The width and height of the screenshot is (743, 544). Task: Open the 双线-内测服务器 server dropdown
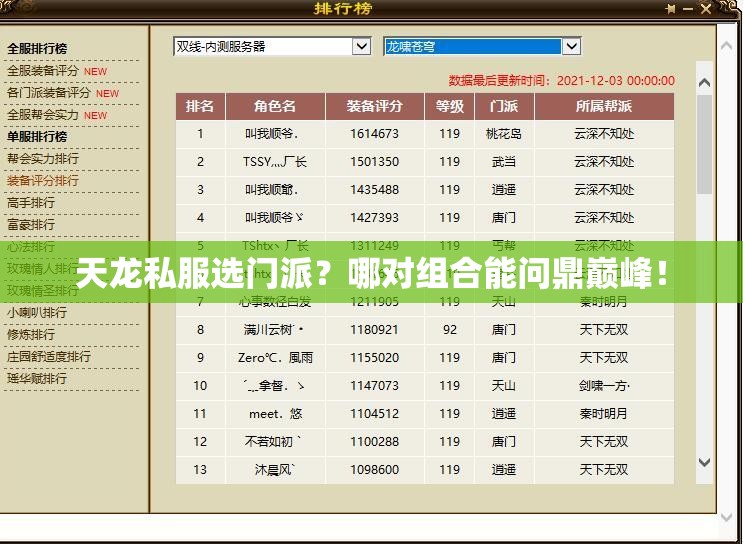(x=361, y=47)
